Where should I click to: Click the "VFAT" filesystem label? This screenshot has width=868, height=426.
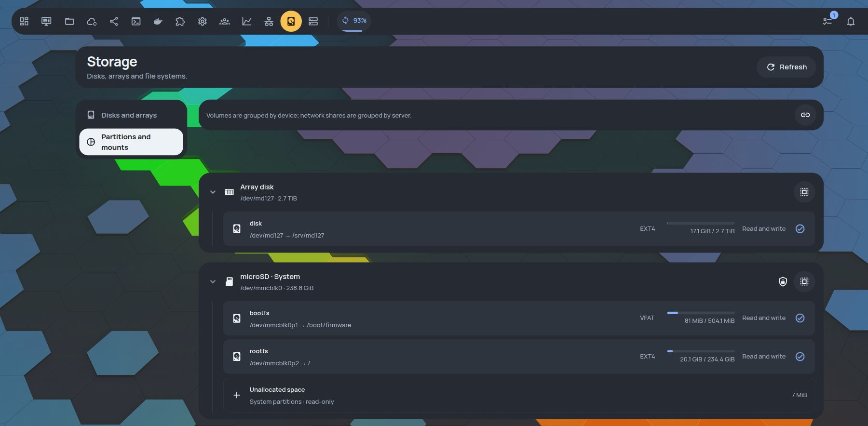(647, 318)
